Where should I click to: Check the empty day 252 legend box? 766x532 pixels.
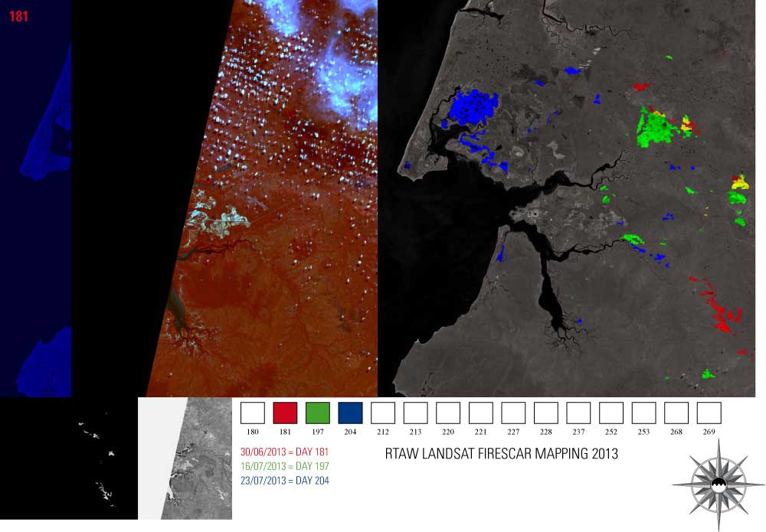pos(611,413)
